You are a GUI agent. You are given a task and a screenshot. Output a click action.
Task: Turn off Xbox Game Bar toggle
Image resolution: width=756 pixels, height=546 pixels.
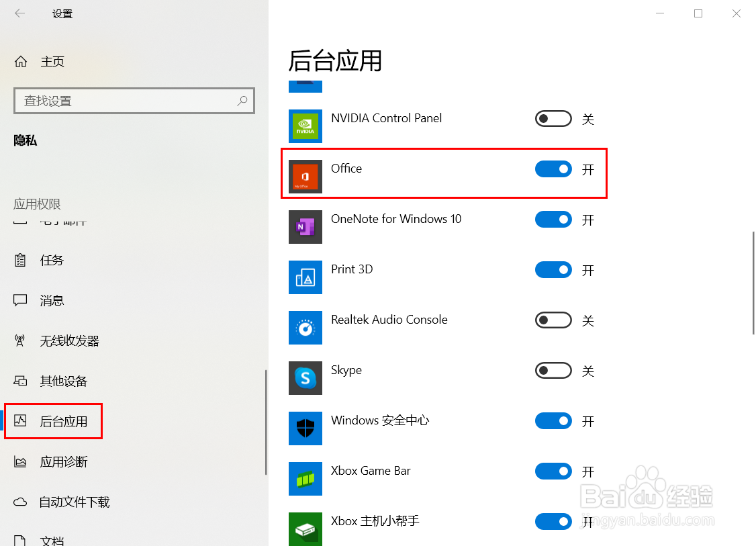pos(553,471)
